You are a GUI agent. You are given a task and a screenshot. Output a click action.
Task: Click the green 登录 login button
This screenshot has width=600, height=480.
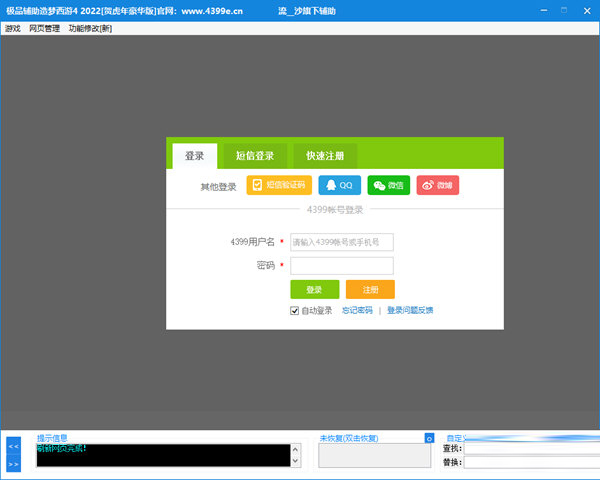[x=315, y=289]
